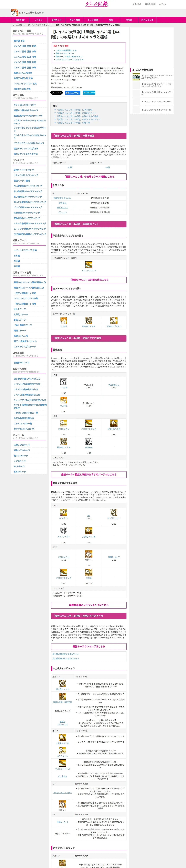The width and height of the screenshot is (186, 868).
Task: Click ネコカンカン icon in 最強編成 2列目
Action: (x=64, y=423)
